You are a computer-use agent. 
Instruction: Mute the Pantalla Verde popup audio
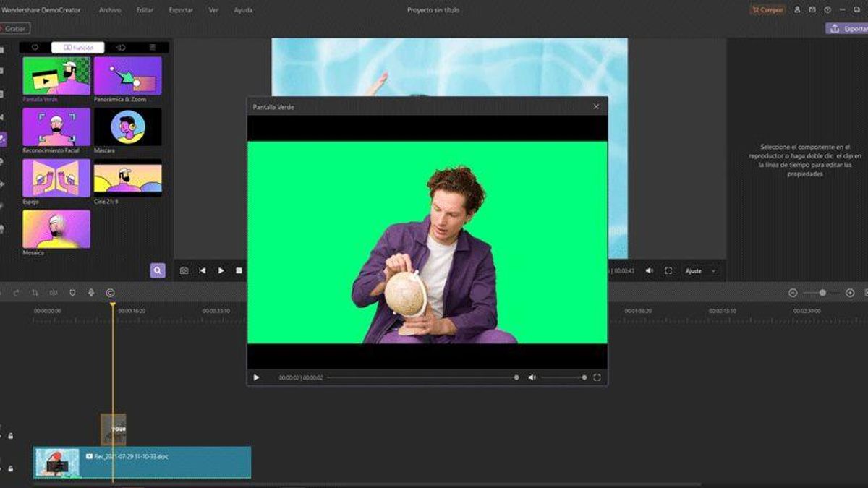click(x=532, y=377)
